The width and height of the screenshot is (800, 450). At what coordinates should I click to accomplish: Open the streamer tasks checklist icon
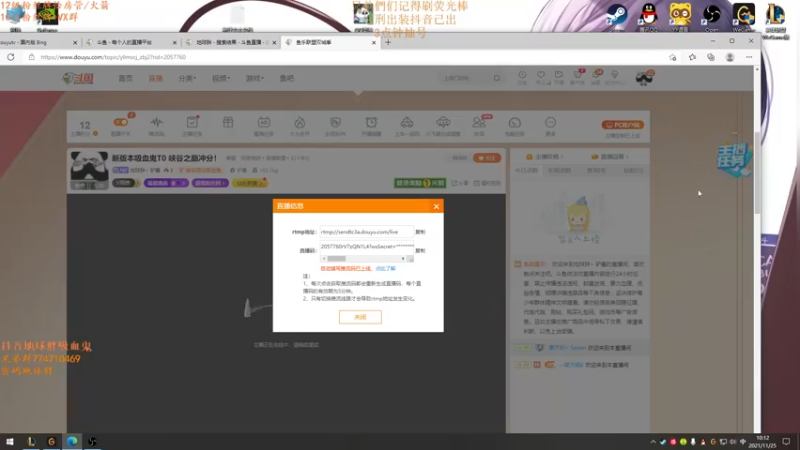pyautogui.click(x=192, y=122)
